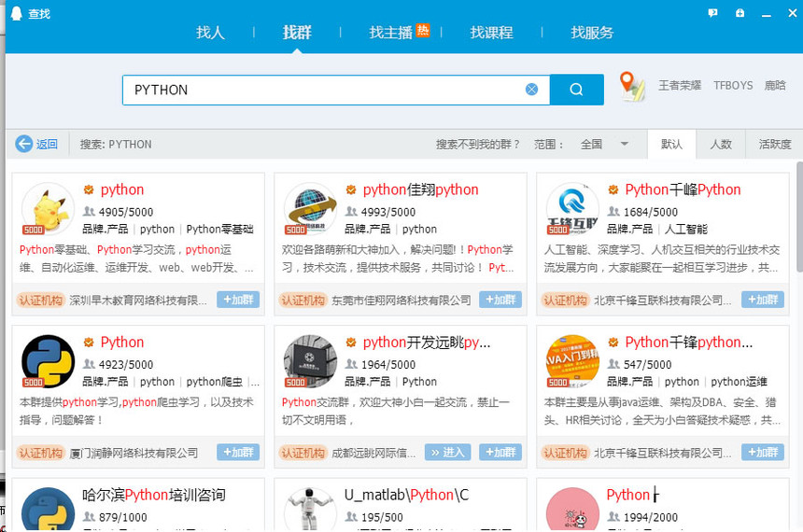The width and height of the screenshot is (803, 532).
Task: Click the hot badge on 找主播
Action: (x=423, y=30)
